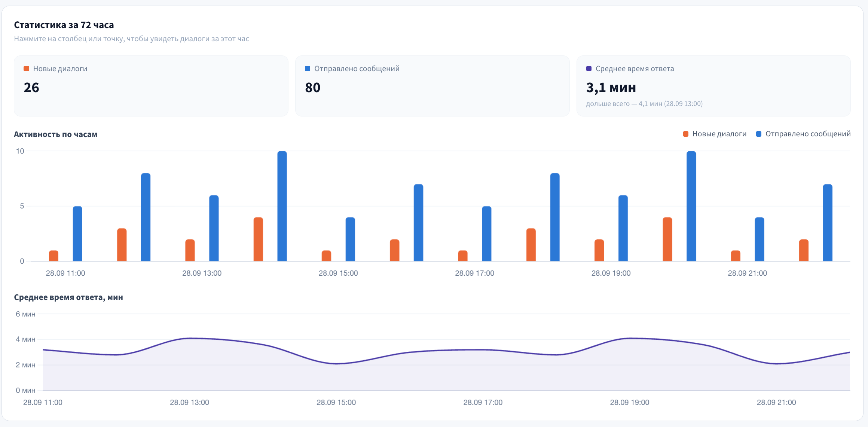Viewport: 868px width, 427px height.
Task: Click 'дольше всего — 4,1 мин (28.09 13:00)' note
Action: pyautogui.click(x=644, y=104)
